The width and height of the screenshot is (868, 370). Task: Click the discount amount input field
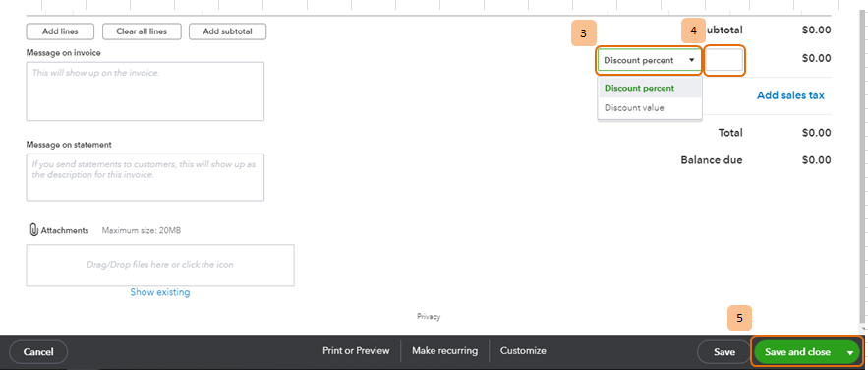point(724,60)
